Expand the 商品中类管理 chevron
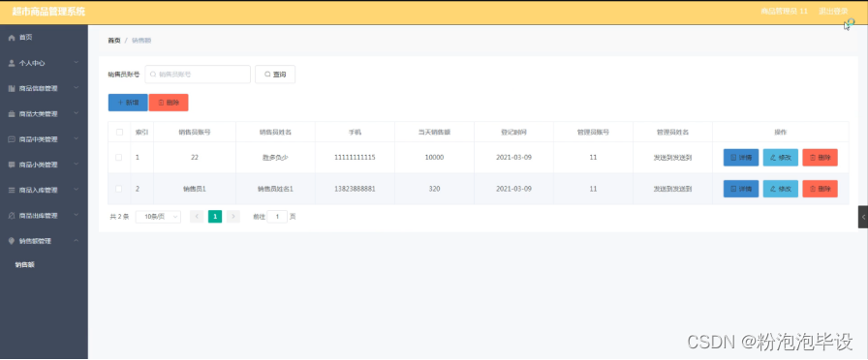 click(x=77, y=139)
